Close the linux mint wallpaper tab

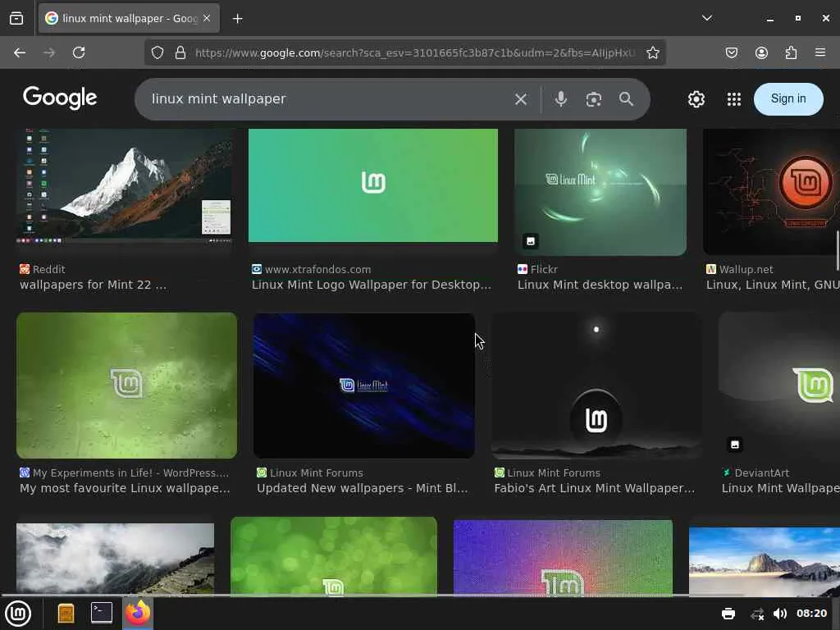tap(207, 18)
